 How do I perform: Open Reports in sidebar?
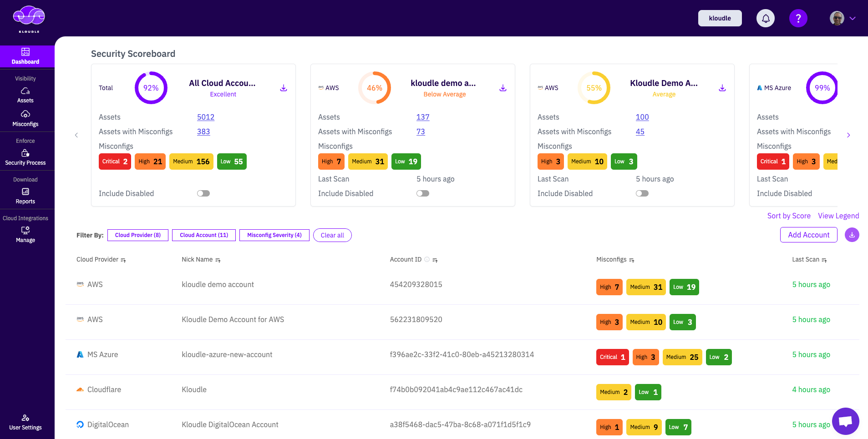pyautogui.click(x=25, y=196)
